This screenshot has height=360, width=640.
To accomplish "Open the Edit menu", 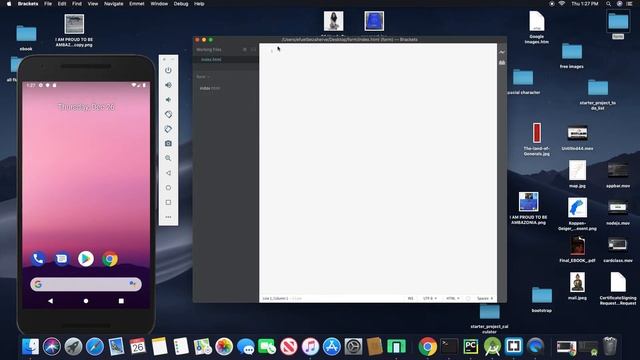I will coord(62,4).
